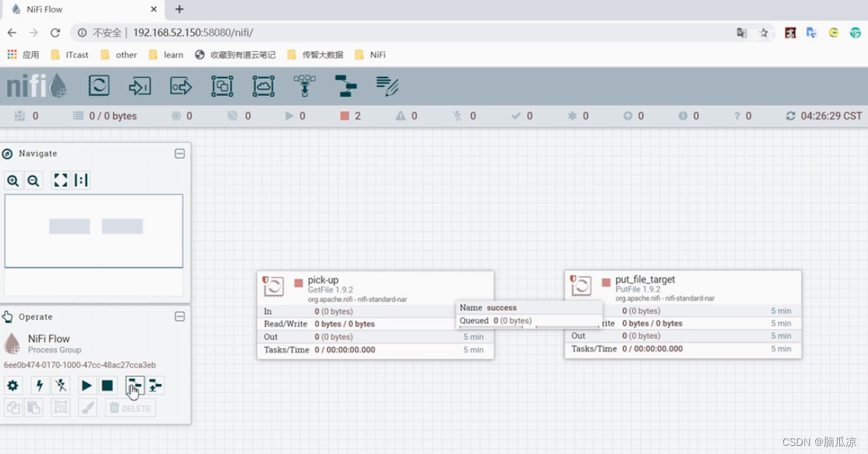Image resolution: width=868 pixels, height=454 pixels.
Task: Collapse the Navigate panel
Action: coord(180,153)
